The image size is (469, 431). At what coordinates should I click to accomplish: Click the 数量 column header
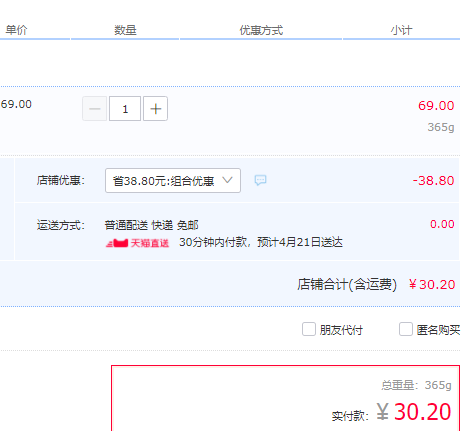[125, 30]
